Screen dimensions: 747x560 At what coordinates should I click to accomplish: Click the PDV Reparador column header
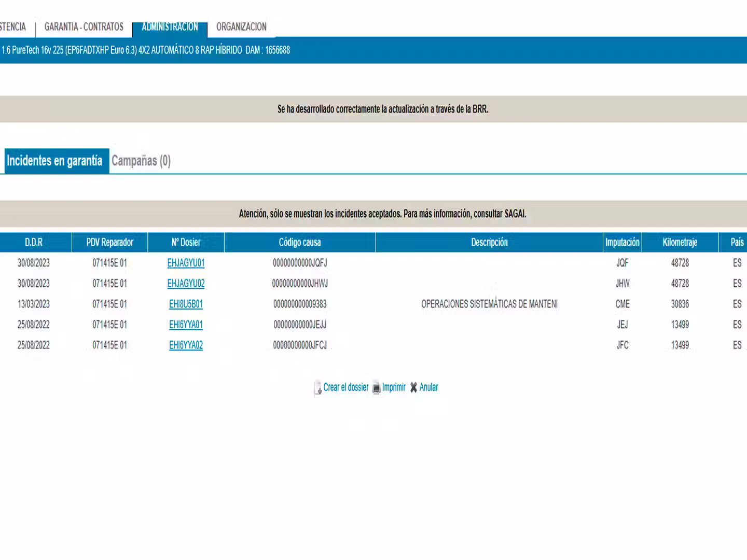pyautogui.click(x=110, y=242)
